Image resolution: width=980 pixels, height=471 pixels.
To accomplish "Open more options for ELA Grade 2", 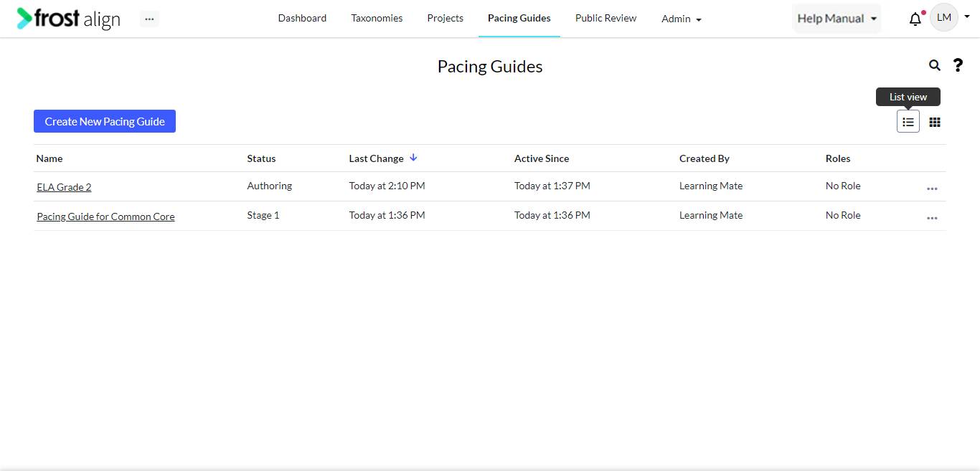I will pos(932,189).
